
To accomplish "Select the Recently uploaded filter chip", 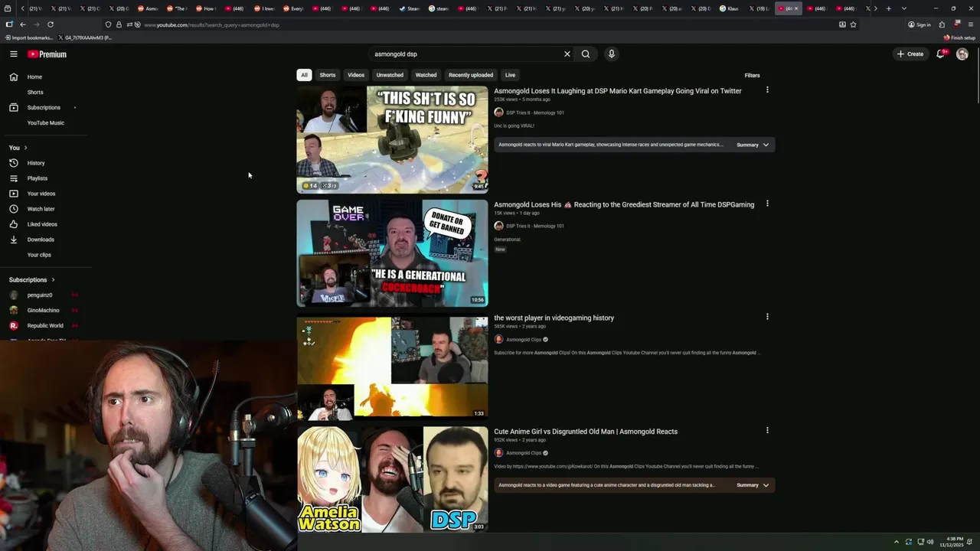I will click(x=471, y=75).
